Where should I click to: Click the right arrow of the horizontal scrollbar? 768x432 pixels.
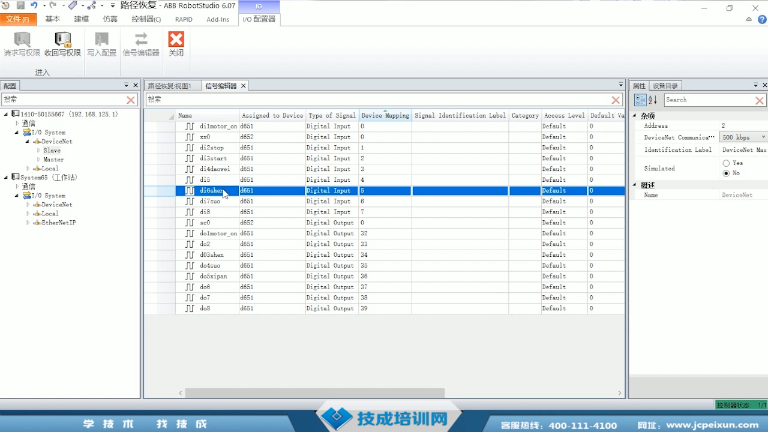point(620,393)
